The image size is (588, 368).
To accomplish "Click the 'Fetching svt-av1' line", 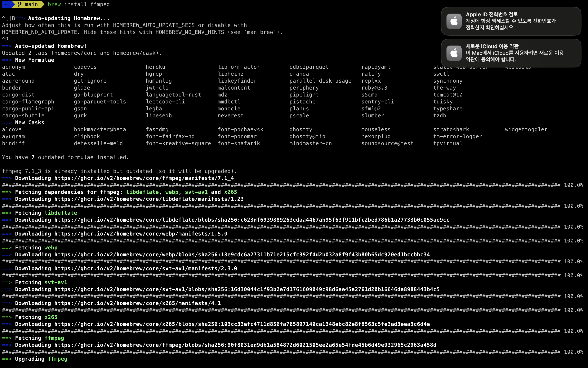I will 35,282.
